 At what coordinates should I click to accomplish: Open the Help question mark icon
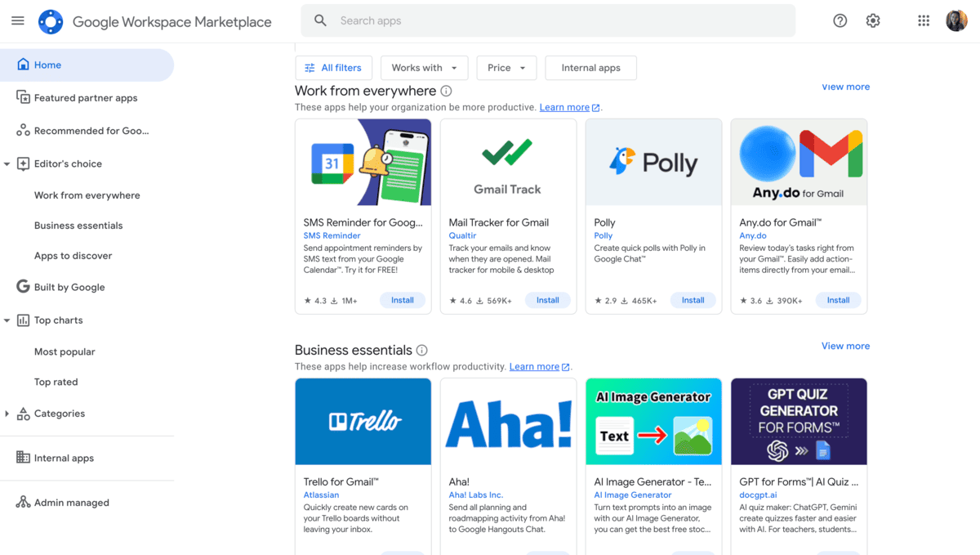(x=840, y=21)
